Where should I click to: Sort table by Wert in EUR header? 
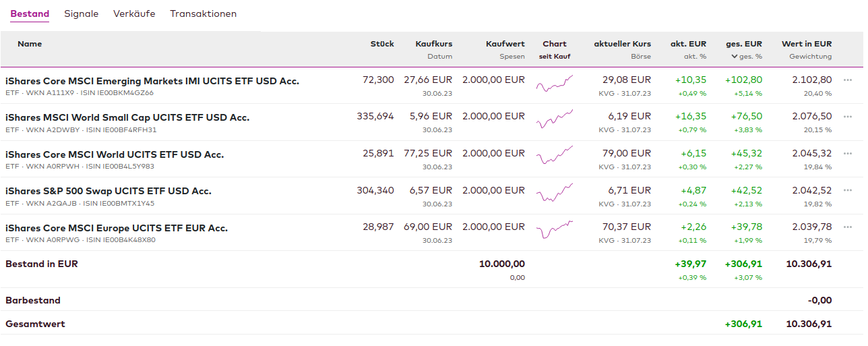[x=806, y=44]
